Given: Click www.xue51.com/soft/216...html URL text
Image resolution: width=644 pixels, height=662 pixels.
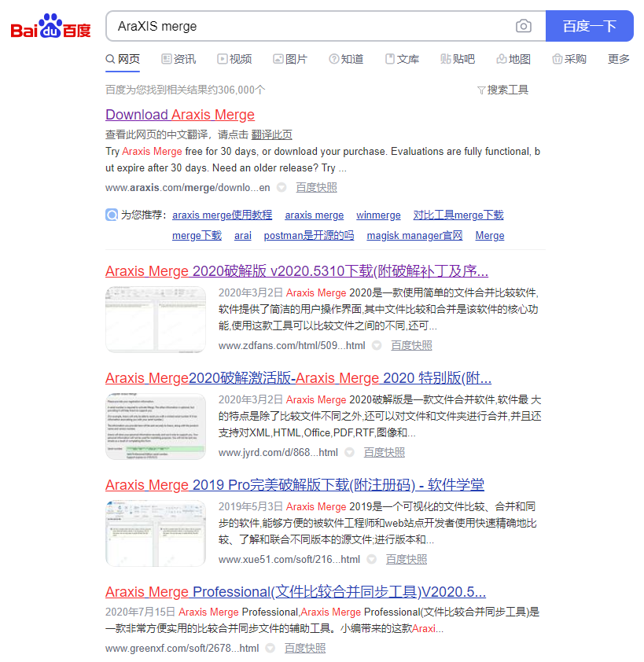Looking at the screenshot, I should point(289,560).
